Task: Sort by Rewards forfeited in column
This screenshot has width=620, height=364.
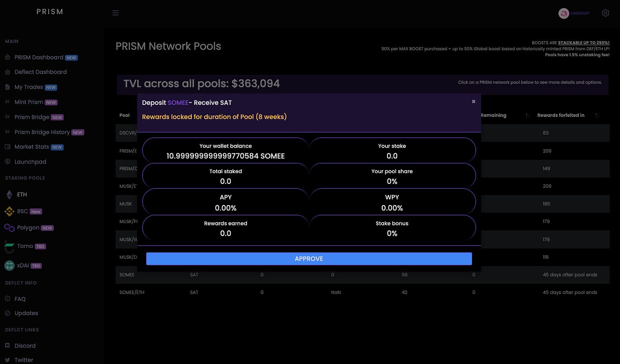Action: coord(561,115)
